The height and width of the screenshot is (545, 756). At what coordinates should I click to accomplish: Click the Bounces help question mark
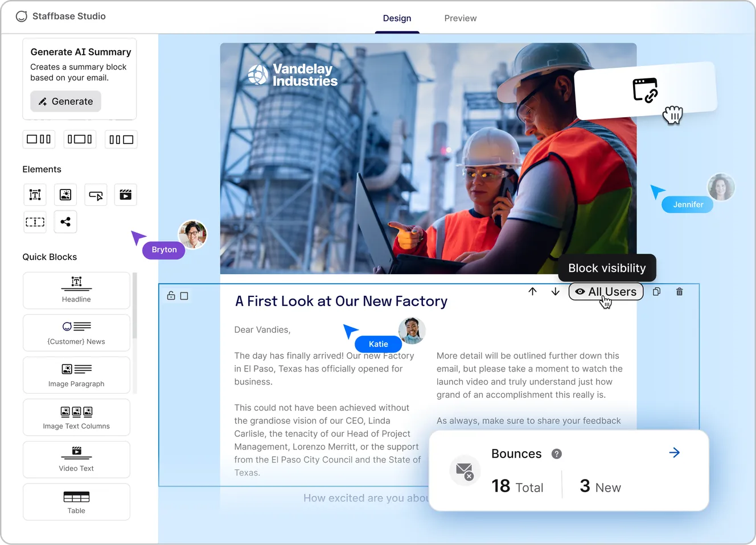point(557,454)
